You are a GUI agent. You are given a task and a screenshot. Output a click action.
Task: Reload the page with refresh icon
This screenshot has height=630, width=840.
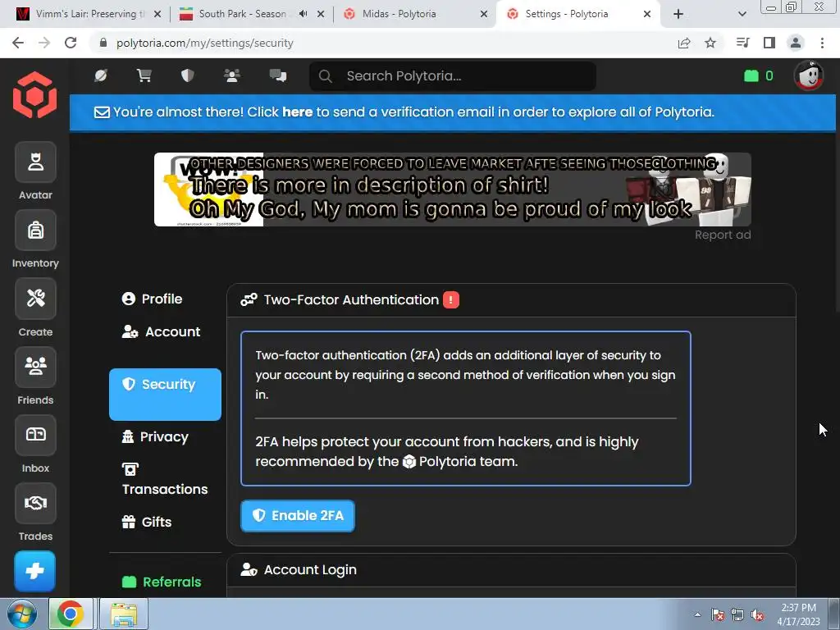[71, 43]
